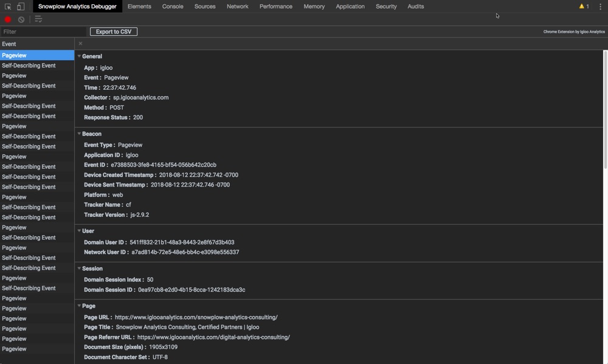Click the Device Created Timestamp value
608x364 pixels.
click(x=199, y=175)
